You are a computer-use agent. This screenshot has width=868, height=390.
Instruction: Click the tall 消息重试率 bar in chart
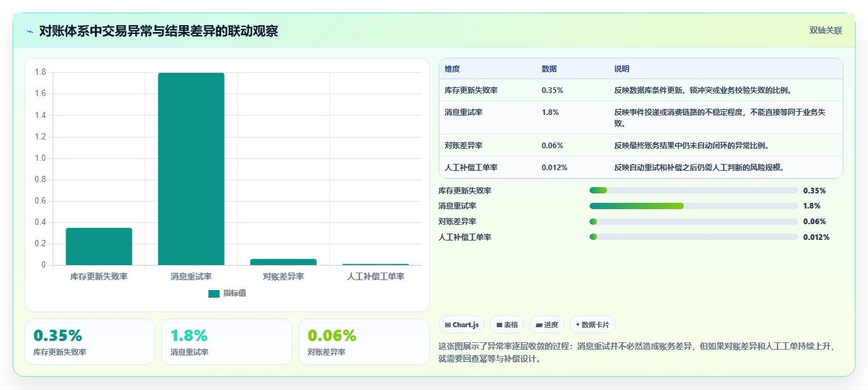click(x=191, y=169)
